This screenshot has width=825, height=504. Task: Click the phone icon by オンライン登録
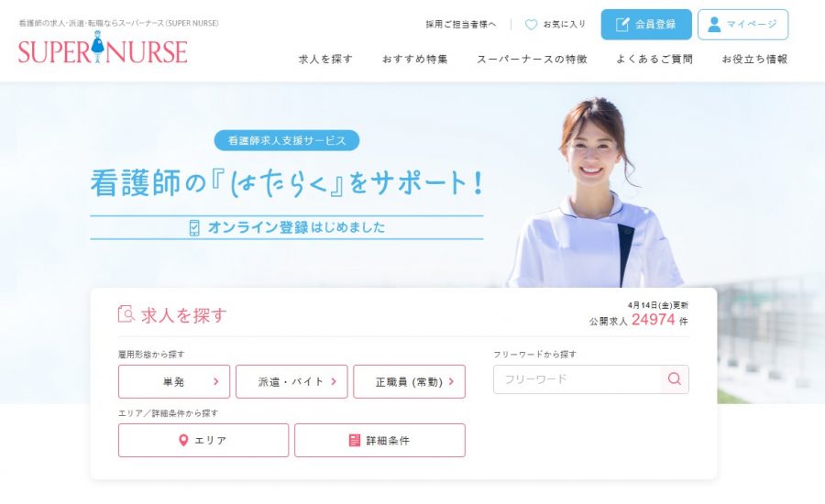[194, 227]
